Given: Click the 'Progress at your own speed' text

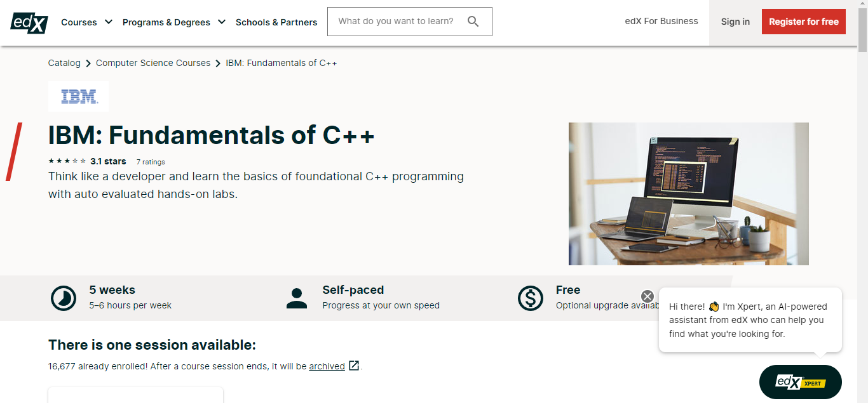Looking at the screenshot, I should click(381, 305).
